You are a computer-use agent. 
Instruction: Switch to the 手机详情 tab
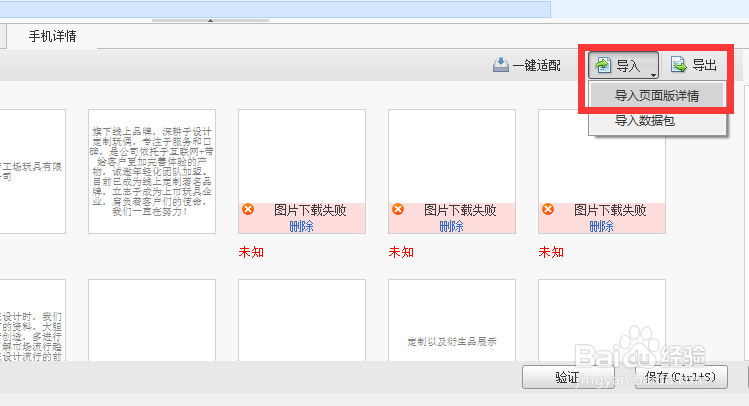[x=52, y=36]
